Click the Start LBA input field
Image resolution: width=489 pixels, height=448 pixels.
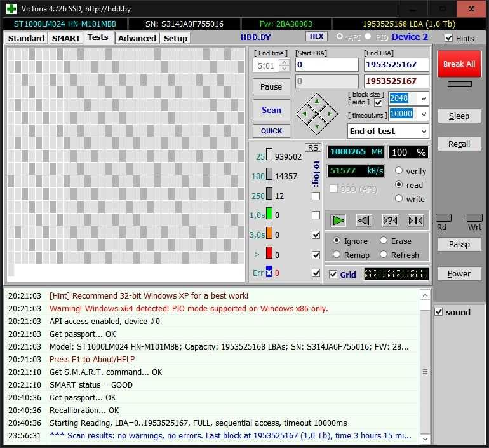327,65
